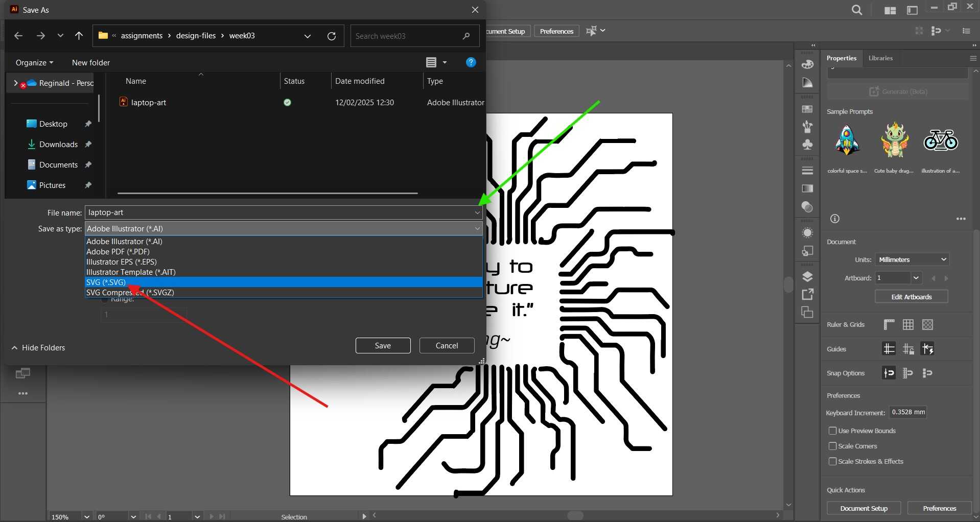Screen dimensions: 980x522
Task: Open the Properties panel hamburger menu
Action: (x=973, y=58)
